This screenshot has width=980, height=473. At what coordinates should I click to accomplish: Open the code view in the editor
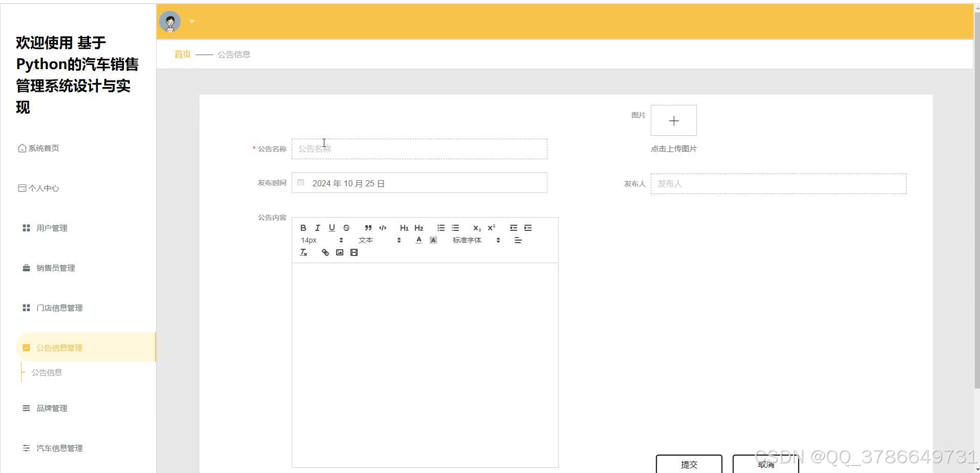click(383, 227)
